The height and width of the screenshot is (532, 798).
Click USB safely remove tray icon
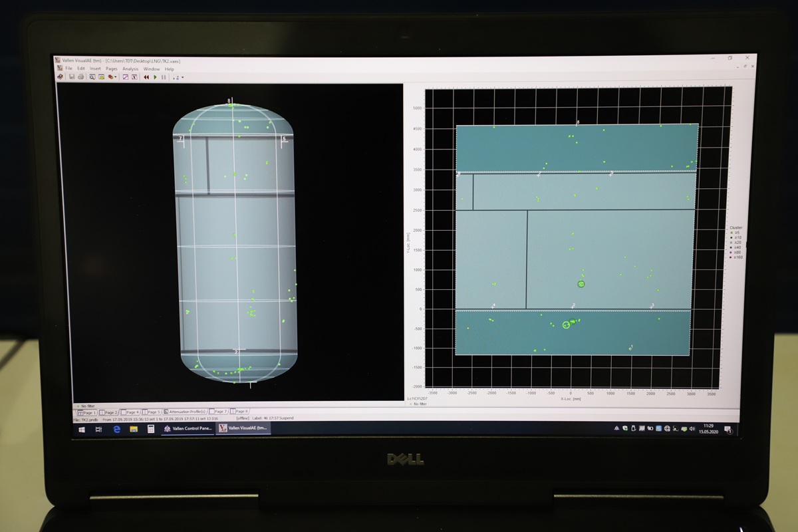coord(633,428)
